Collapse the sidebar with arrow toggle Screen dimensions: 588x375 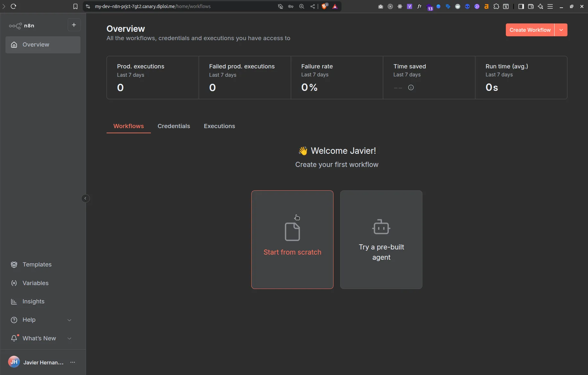coord(85,198)
